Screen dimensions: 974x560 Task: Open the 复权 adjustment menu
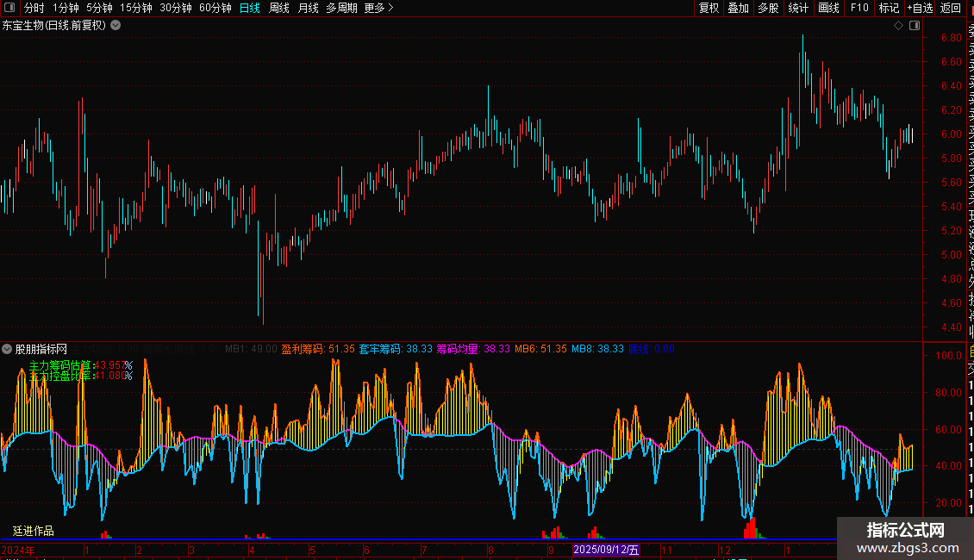click(709, 8)
